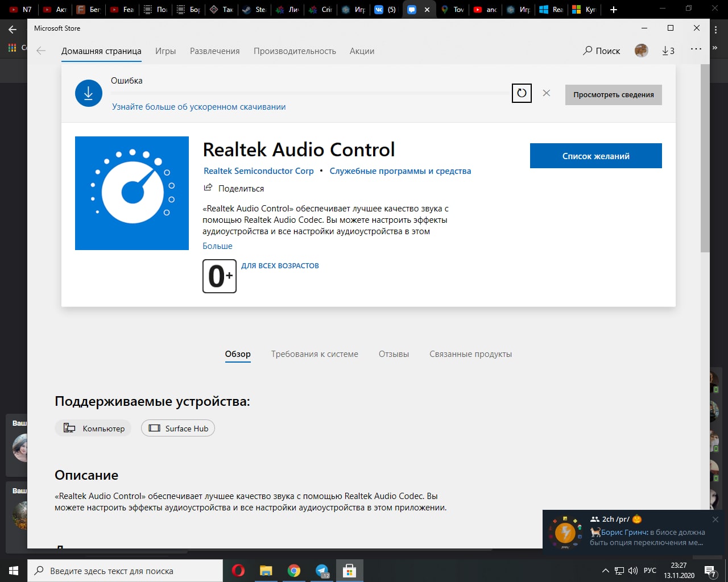Viewport: 728px width, 582px height.
Task: Share the Realtek Audio Control app
Action: tap(234, 188)
